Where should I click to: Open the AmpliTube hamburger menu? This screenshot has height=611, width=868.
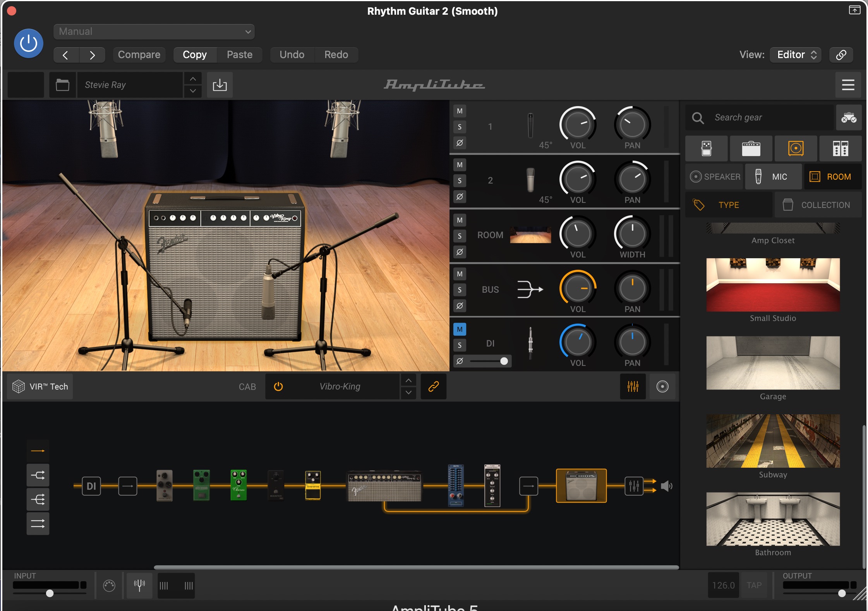coord(848,85)
